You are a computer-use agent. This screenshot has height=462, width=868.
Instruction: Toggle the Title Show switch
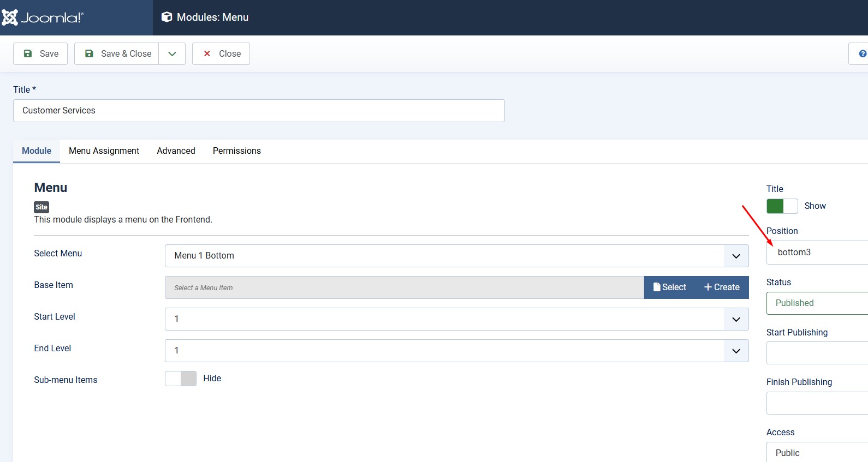[782, 206]
